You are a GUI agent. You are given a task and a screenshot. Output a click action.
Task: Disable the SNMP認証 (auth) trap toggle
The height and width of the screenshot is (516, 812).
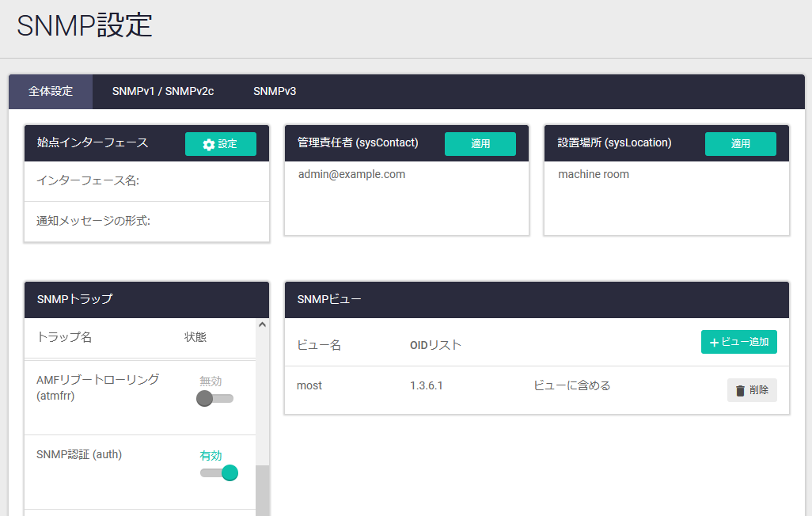pyautogui.click(x=219, y=472)
